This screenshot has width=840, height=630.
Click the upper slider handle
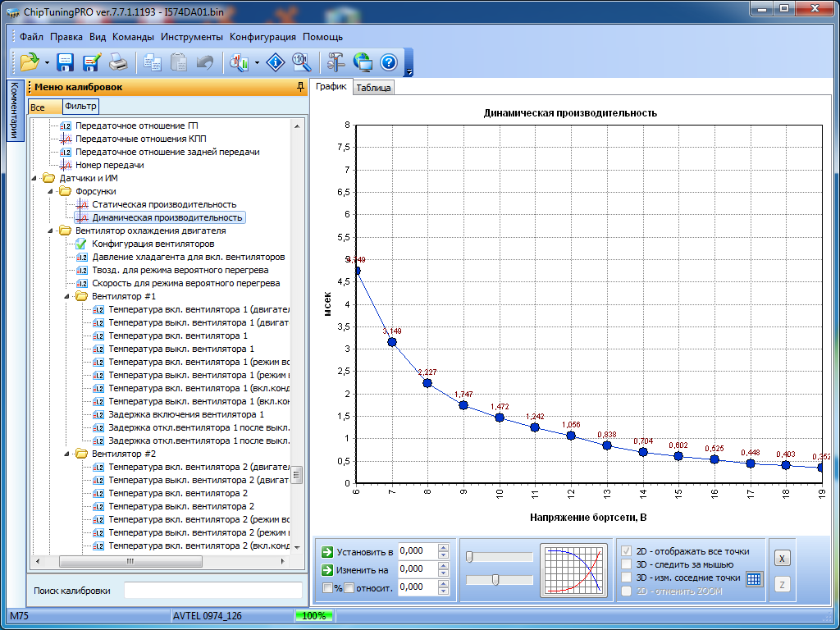(469, 557)
